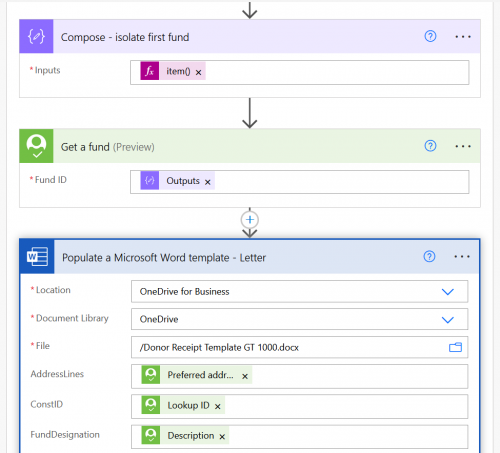Image resolution: width=500 pixels, height=453 pixels.
Task: Open help for Compose isolate first fund
Action: [430, 36]
